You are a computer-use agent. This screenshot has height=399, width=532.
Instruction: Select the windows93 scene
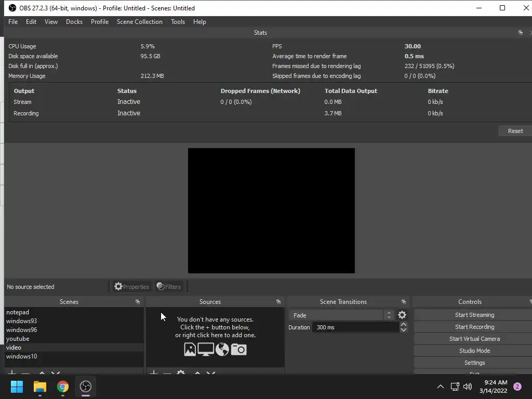74,321
